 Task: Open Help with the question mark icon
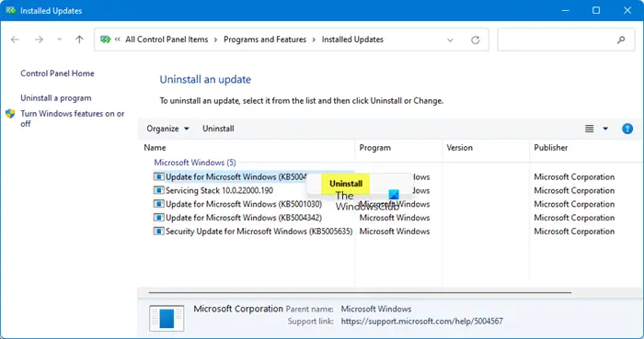627,129
